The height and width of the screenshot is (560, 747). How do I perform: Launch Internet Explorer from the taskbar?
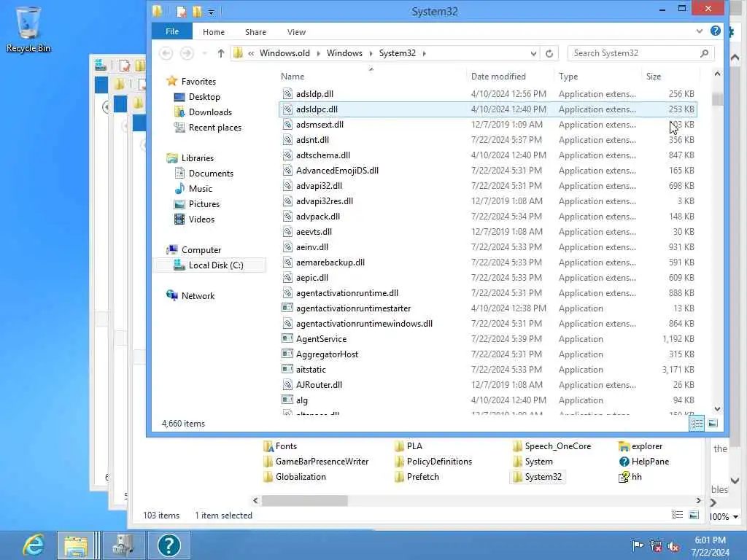(x=34, y=545)
